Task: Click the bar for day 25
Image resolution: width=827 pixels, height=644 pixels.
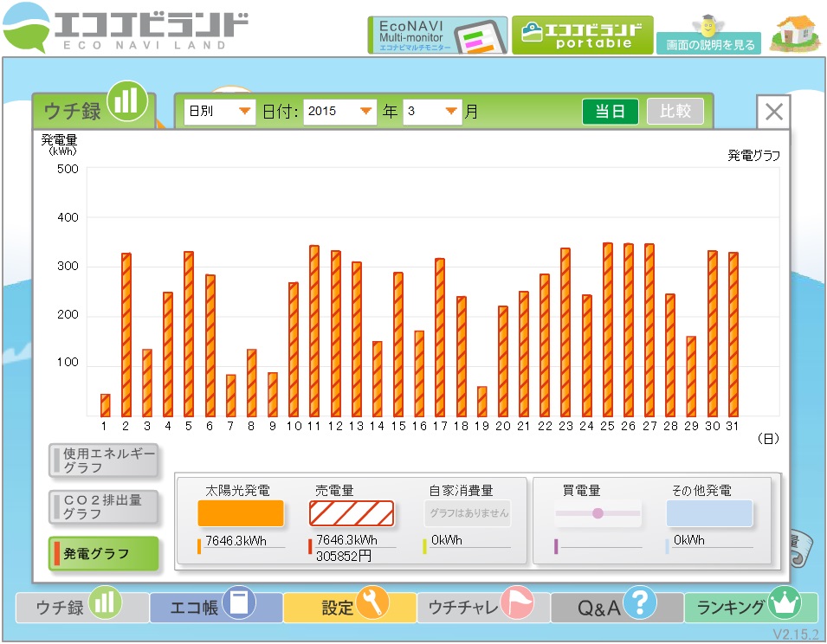Action: click(x=608, y=330)
